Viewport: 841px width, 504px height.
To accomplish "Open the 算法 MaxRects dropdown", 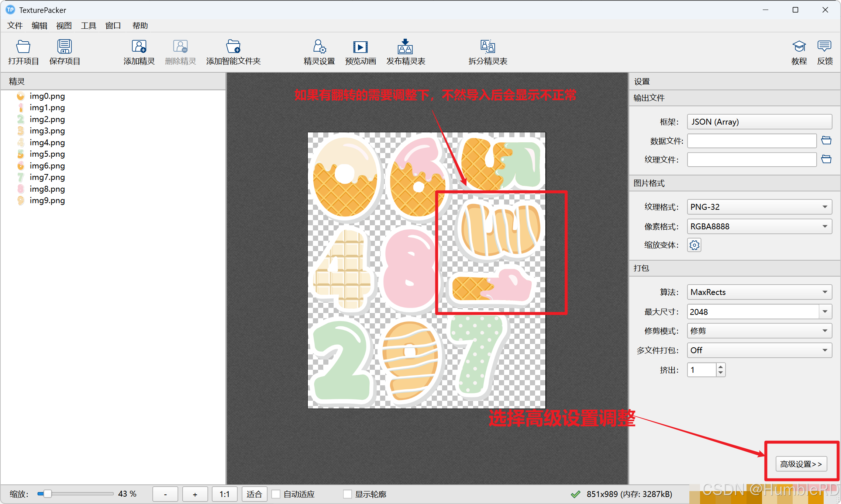I will (x=759, y=292).
